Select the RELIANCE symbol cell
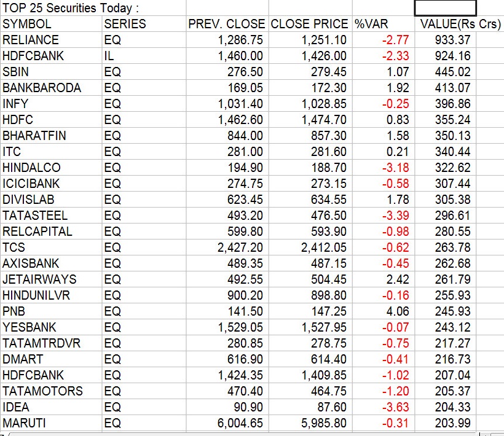The height and width of the screenshot is (436, 504). click(31, 41)
